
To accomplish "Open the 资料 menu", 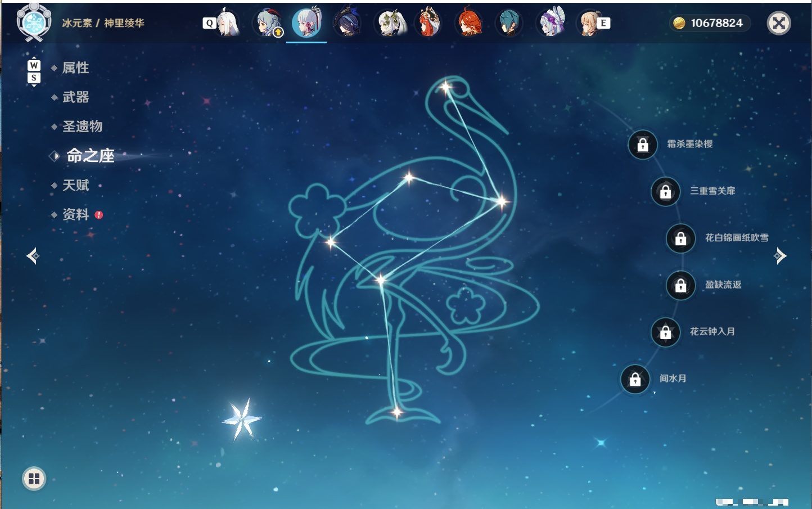I will coord(75,214).
